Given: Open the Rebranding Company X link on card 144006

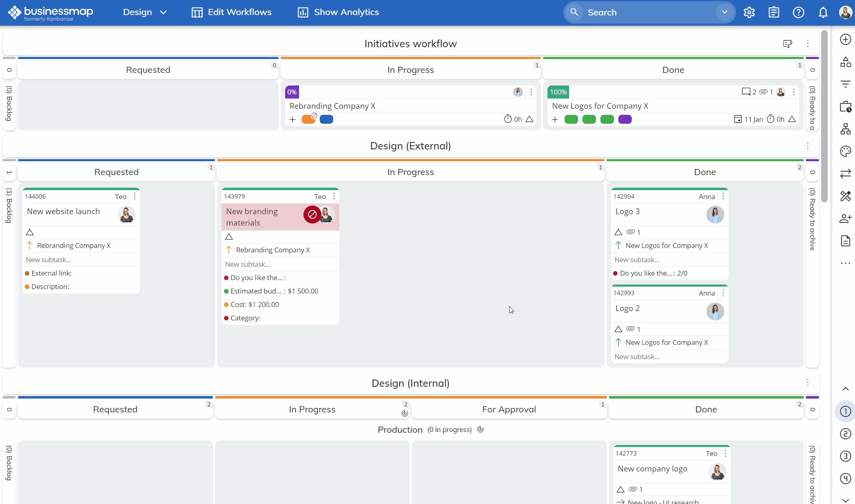Looking at the screenshot, I should (x=74, y=245).
